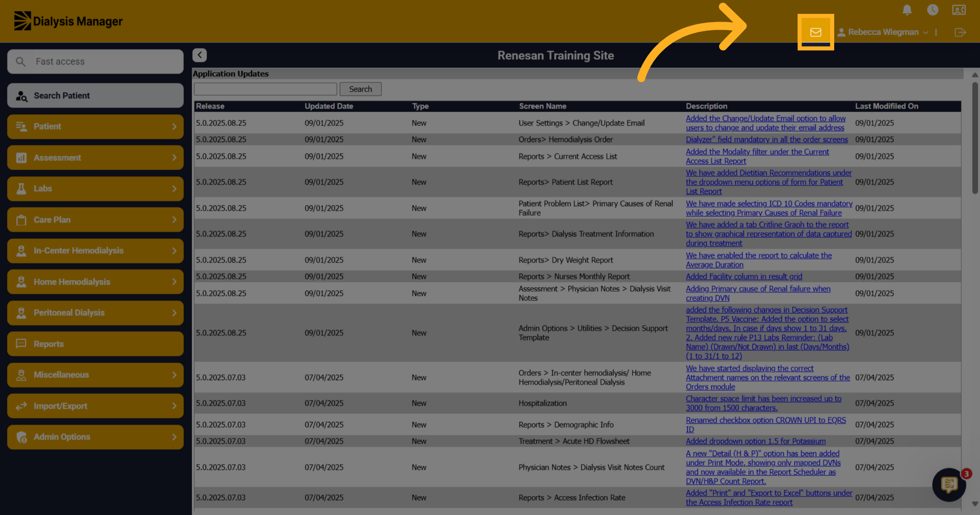Collapse sidebar with the back arrow button

tap(200, 55)
